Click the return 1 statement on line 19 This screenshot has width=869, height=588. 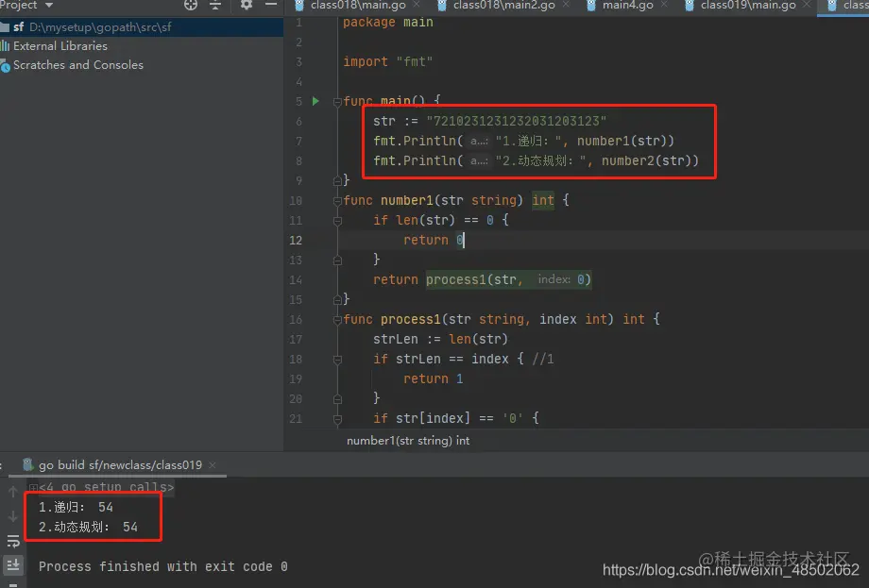coord(433,378)
